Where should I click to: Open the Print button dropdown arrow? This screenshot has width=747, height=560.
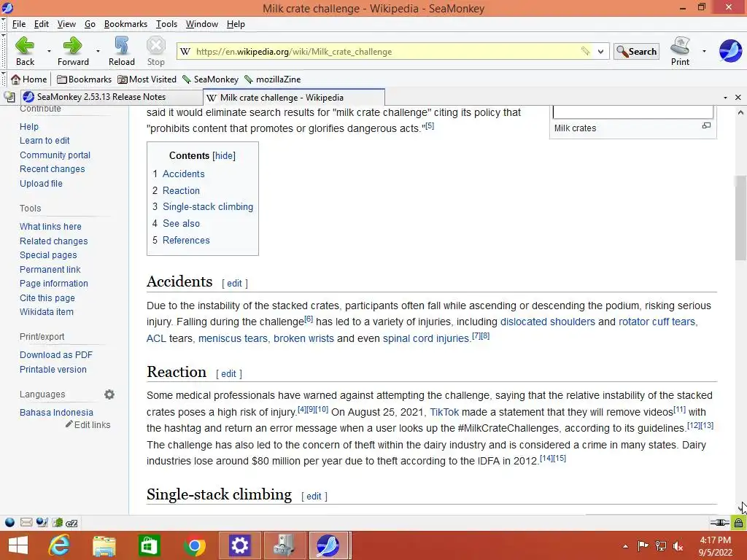(704, 51)
